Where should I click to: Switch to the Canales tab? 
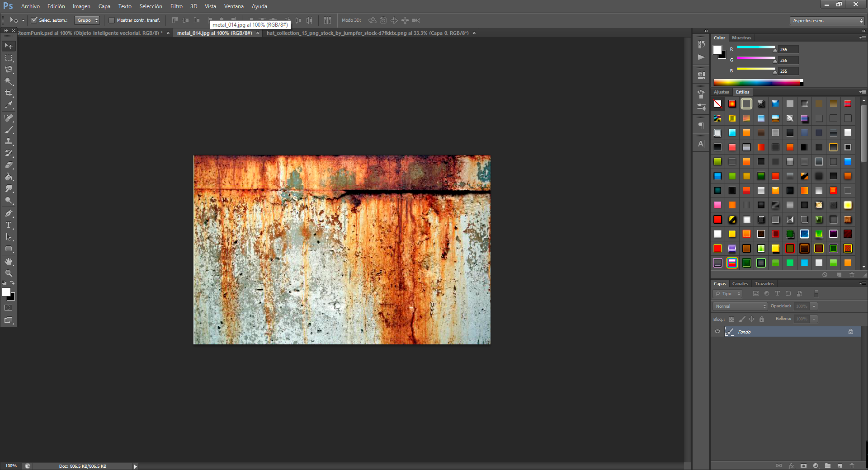(x=740, y=284)
